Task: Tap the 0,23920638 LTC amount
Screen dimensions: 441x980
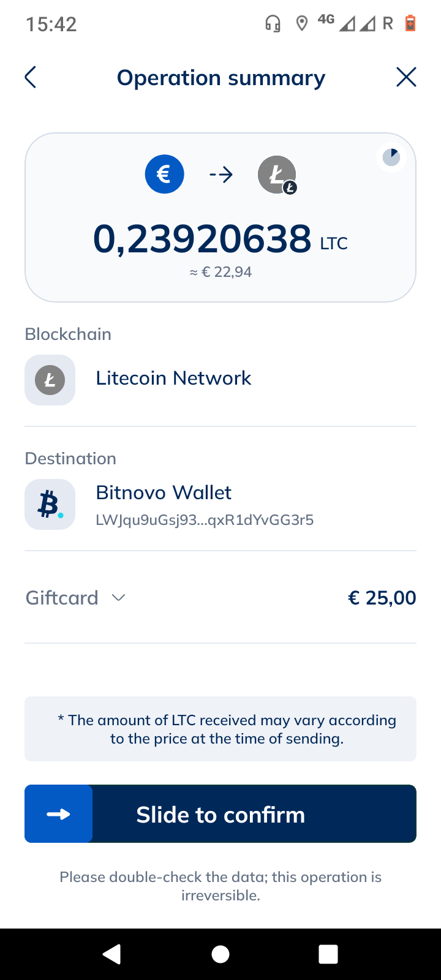Action: pyautogui.click(x=221, y=239)
